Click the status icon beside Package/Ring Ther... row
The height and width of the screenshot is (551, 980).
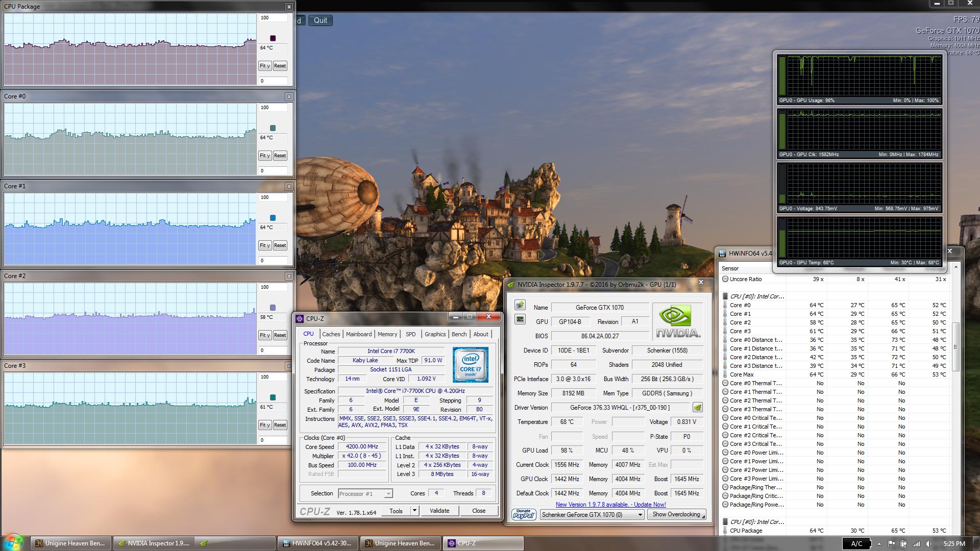[725, 487]
